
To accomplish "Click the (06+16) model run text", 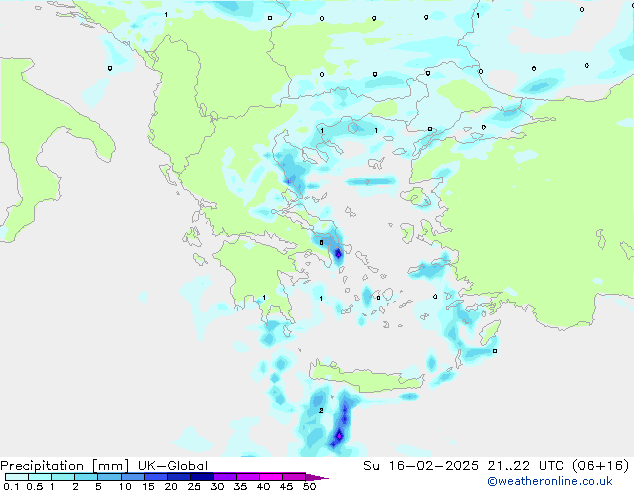I will point(601,466).
